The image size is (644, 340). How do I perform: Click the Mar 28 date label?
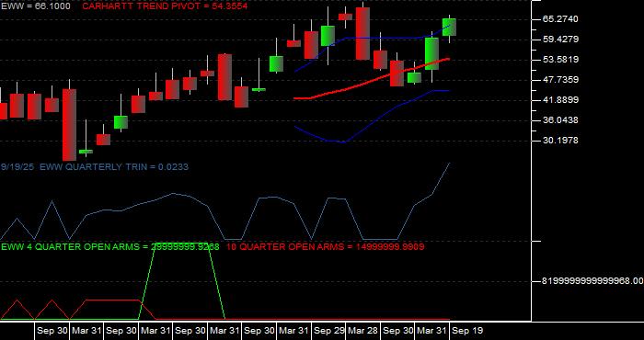click(x=363, y=331)
